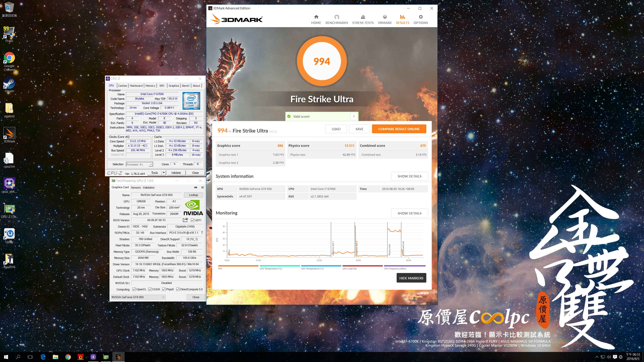Image resolution: width=644 pixels, height=362 pixels.
Task: Click the Save result button
Action: tap(359, 129)
